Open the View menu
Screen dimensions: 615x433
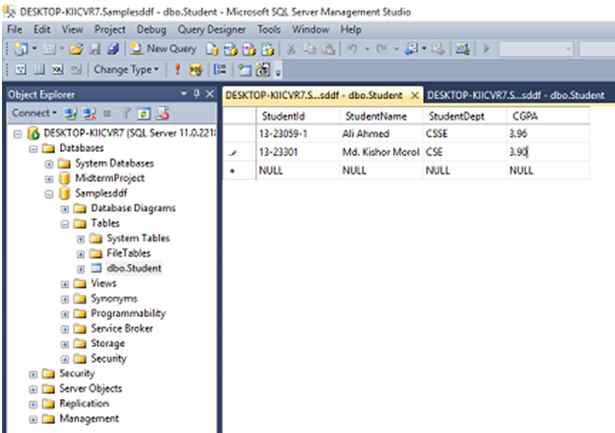[72, 29]
